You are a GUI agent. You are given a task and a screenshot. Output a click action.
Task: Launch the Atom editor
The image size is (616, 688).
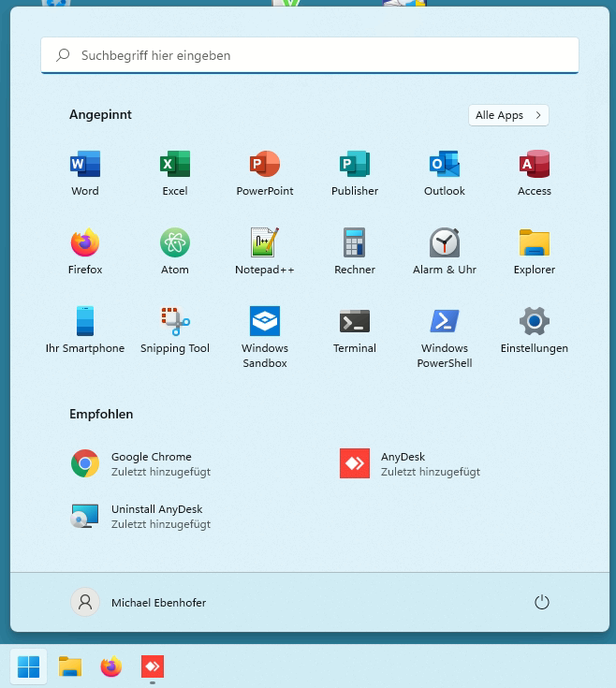[x=175, y=252]
